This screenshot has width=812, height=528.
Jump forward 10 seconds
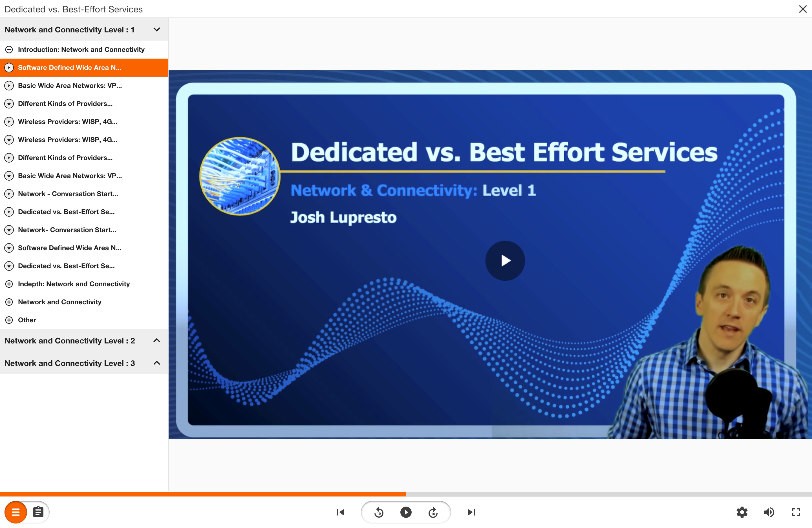(433, 512)
